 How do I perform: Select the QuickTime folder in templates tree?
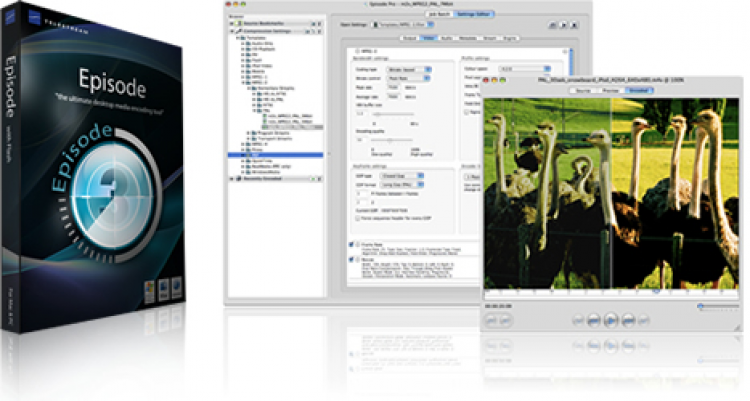[259, 161]
